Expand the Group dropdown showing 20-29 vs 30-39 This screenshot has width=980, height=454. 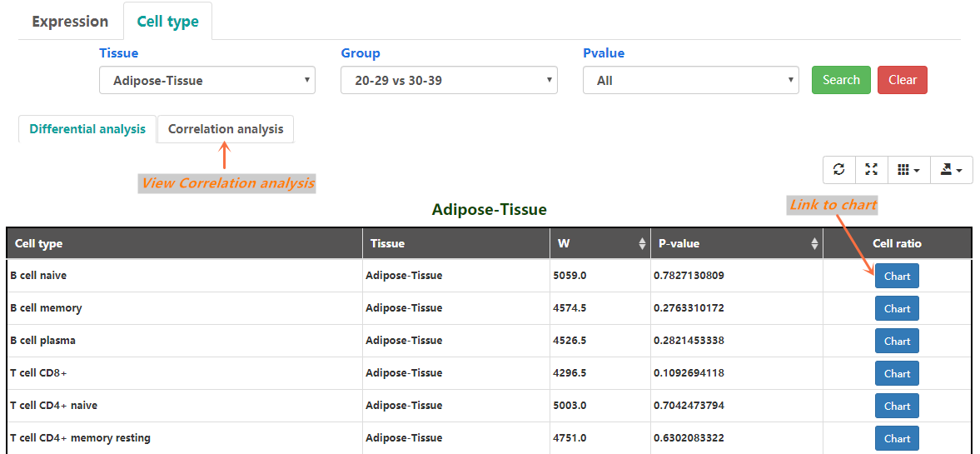tap(449, 81)
